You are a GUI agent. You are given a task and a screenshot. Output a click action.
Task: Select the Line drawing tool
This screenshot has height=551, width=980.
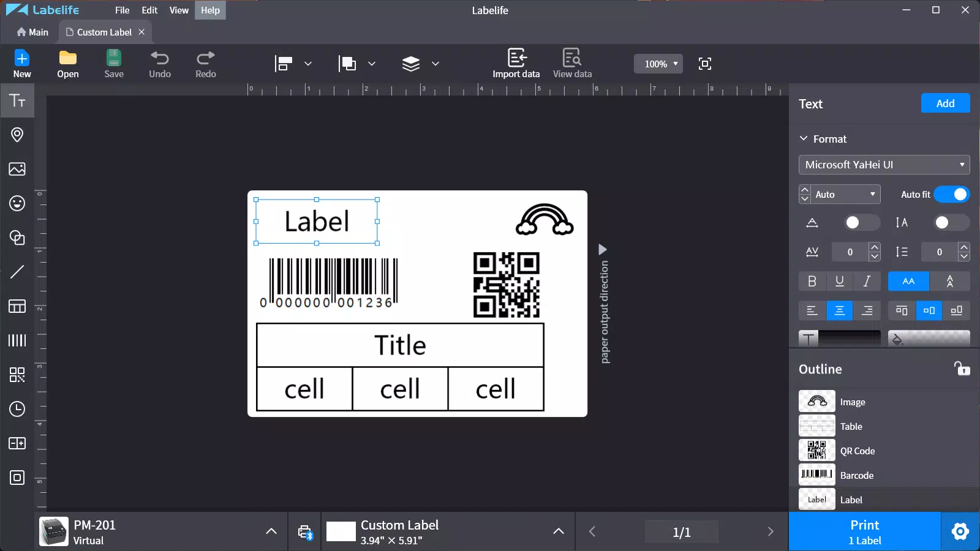click(17, 272)
